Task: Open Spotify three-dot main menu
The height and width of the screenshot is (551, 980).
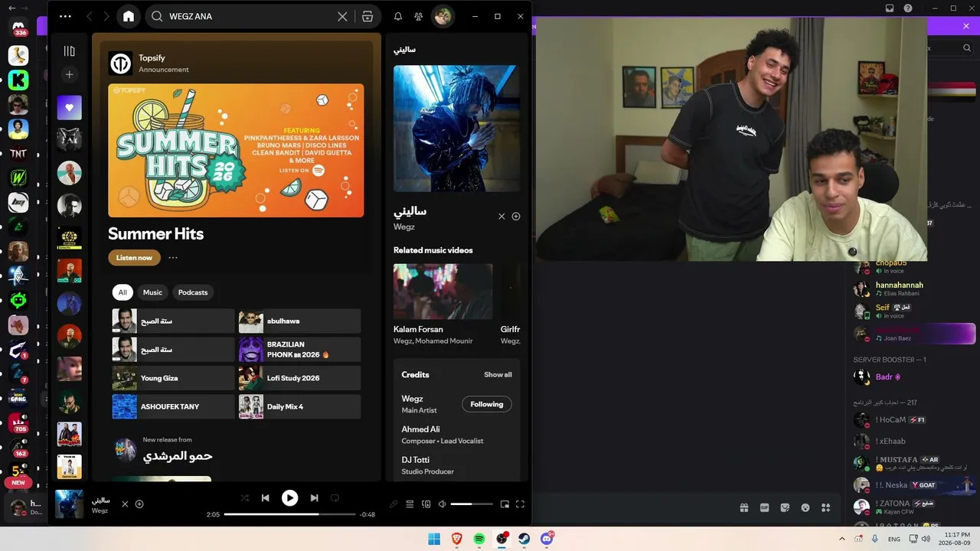Action: (65, 16)
